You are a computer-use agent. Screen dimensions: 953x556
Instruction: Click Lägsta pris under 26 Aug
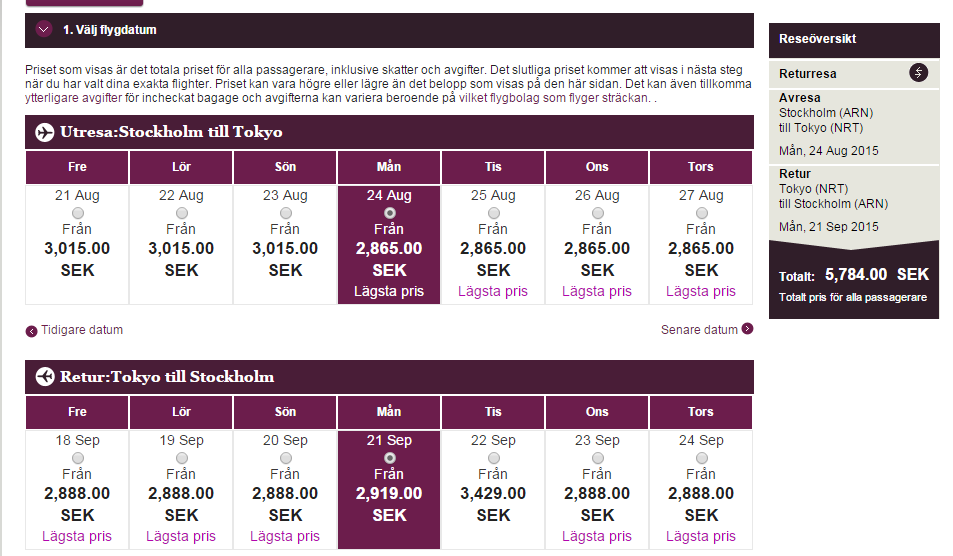pos(597,291)
